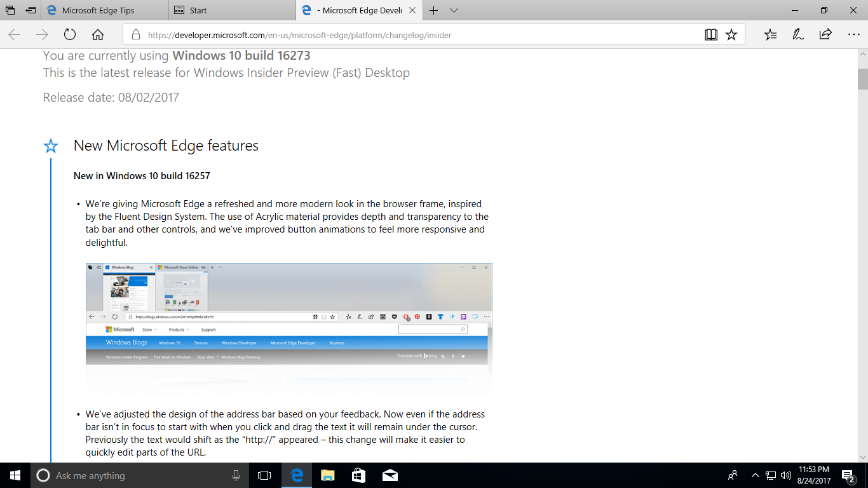
Task: Switch to the Start tab
Action: 232,10
